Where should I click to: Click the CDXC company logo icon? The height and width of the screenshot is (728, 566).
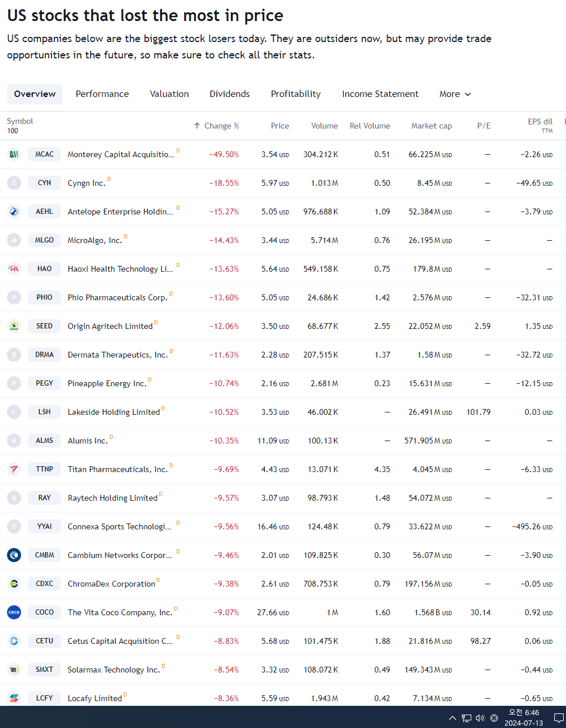14,584
